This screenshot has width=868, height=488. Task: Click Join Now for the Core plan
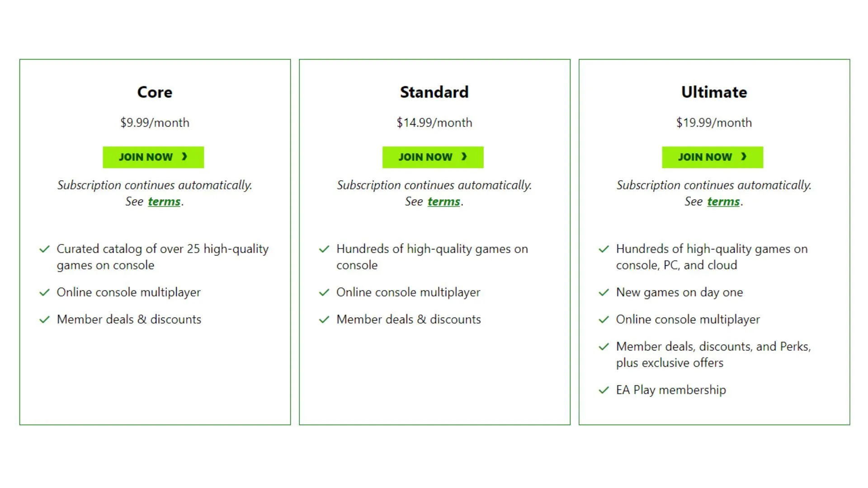[x=153, y=157]
